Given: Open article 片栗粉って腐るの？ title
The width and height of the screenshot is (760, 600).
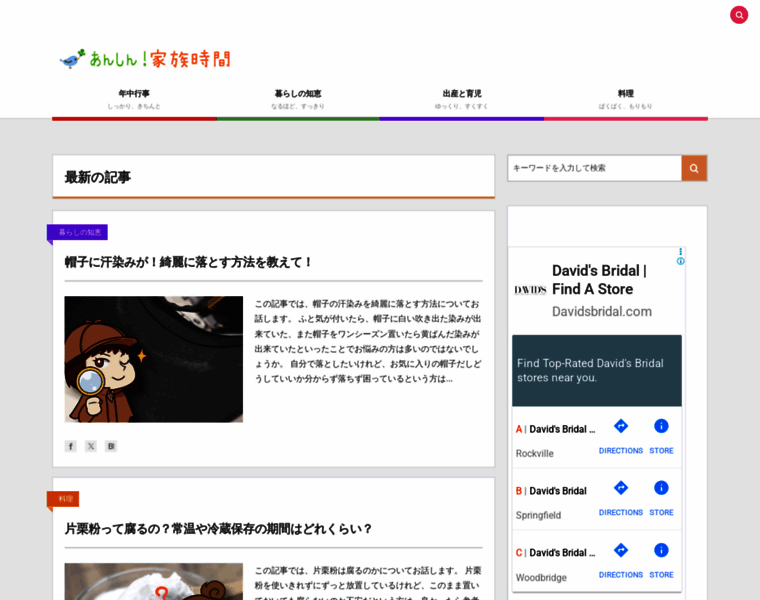Looking at the screenshot, I should tap(218, 529).
